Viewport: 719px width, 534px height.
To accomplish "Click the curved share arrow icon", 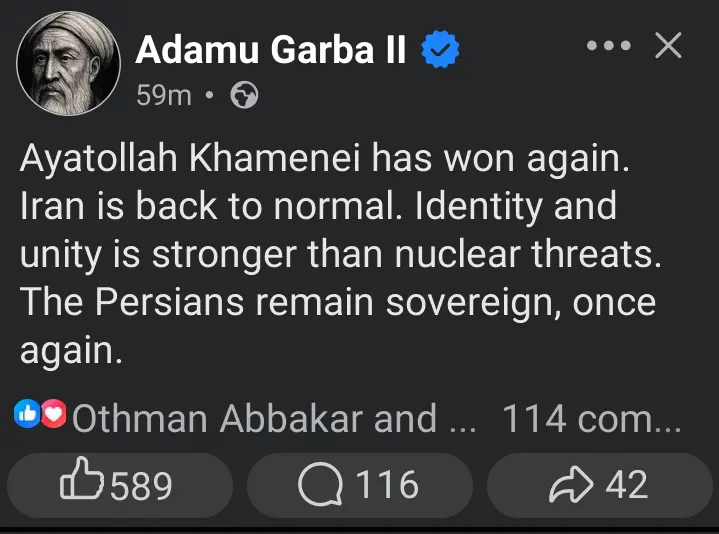I will click(571, 485).
